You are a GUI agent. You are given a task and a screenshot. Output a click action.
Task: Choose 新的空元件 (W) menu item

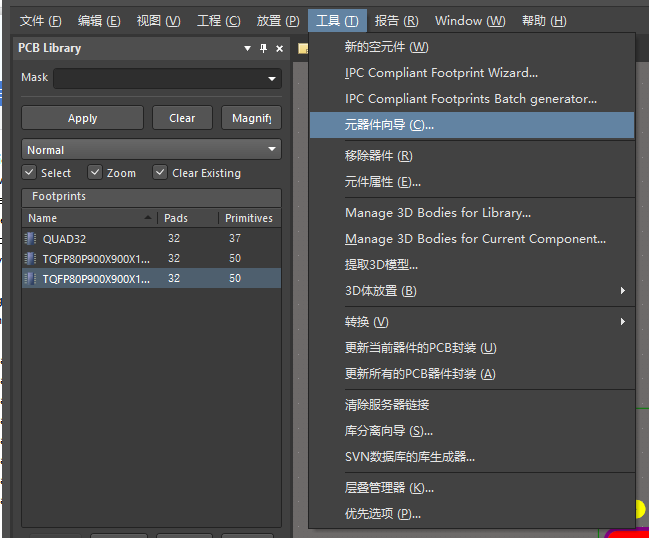[472, 47]
